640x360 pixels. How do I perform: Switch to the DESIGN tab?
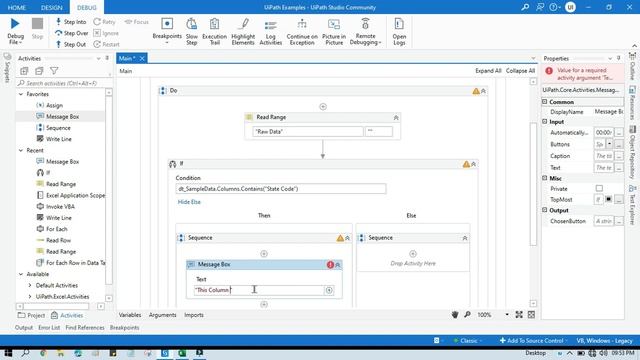coord(51,7)
